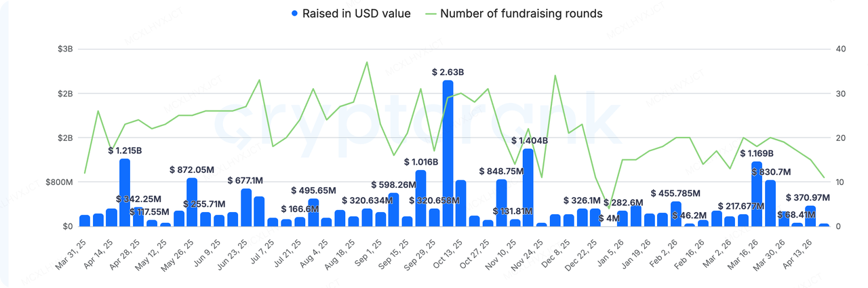This screenshot has height=288, width=868.
Task: Click the bar labeled $ 1.169B
Action: pyautogui.click(x=757, y=194)
